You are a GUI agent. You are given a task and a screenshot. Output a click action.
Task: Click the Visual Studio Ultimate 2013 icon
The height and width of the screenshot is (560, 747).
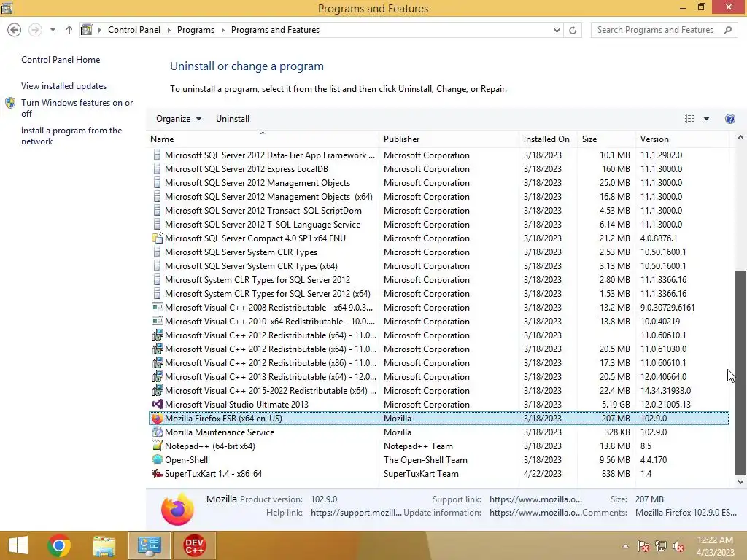[x=157, y=404]
